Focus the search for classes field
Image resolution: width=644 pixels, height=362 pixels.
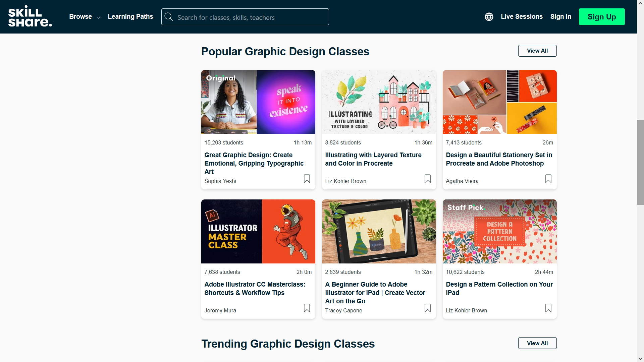(x=245, y=17)
